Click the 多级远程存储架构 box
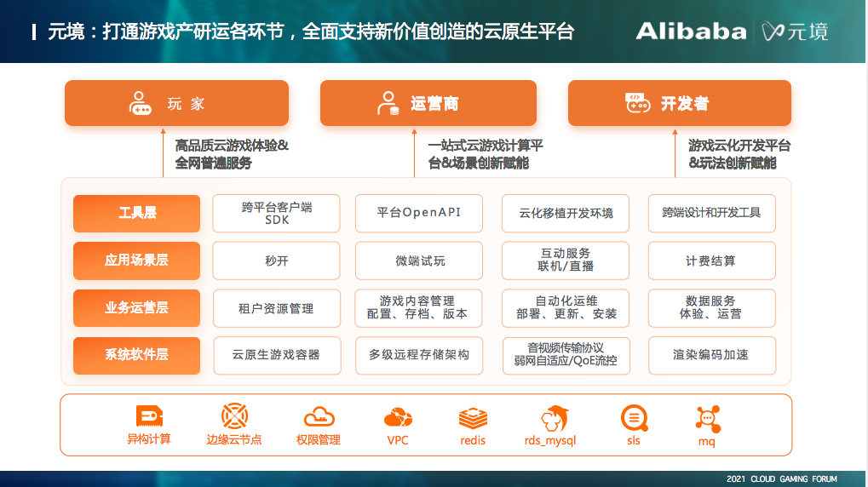Viewport: 868px width, 487px height. tap(419, 356)
